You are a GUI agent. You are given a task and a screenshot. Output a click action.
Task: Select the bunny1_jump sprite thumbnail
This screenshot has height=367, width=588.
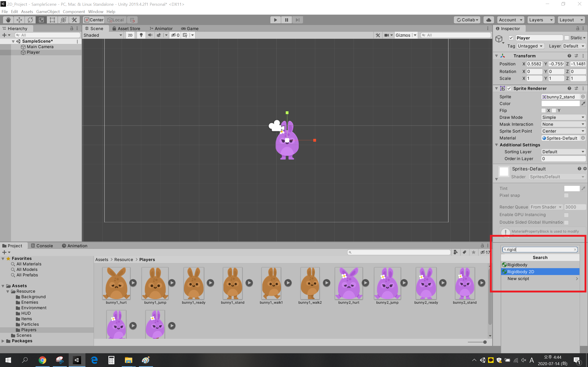[x=155, y=283]
